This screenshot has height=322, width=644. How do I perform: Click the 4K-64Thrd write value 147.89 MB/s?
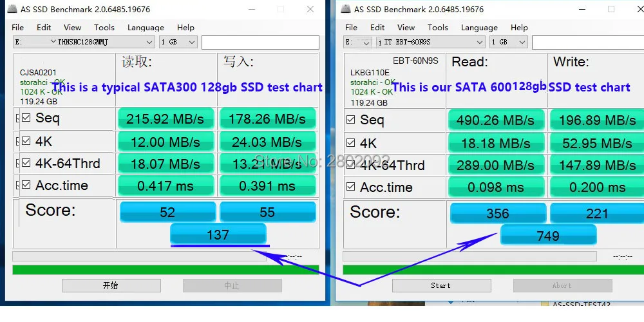coord(598,166)
